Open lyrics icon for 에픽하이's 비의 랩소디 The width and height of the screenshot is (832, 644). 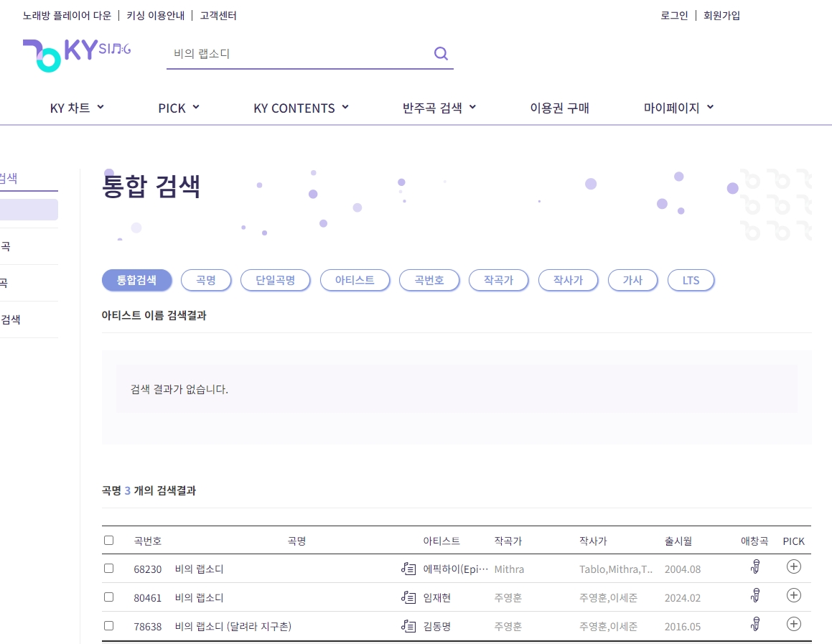[408, 568]
